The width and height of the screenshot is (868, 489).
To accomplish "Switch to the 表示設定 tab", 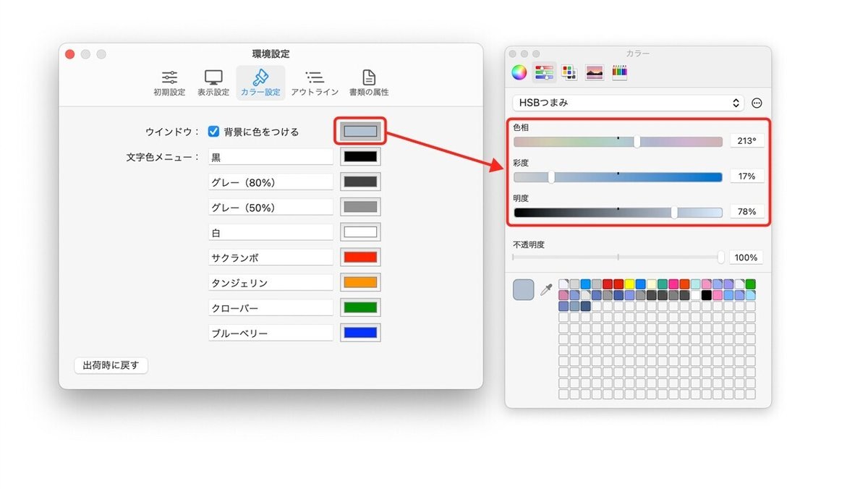I will [x=213, y=83].
